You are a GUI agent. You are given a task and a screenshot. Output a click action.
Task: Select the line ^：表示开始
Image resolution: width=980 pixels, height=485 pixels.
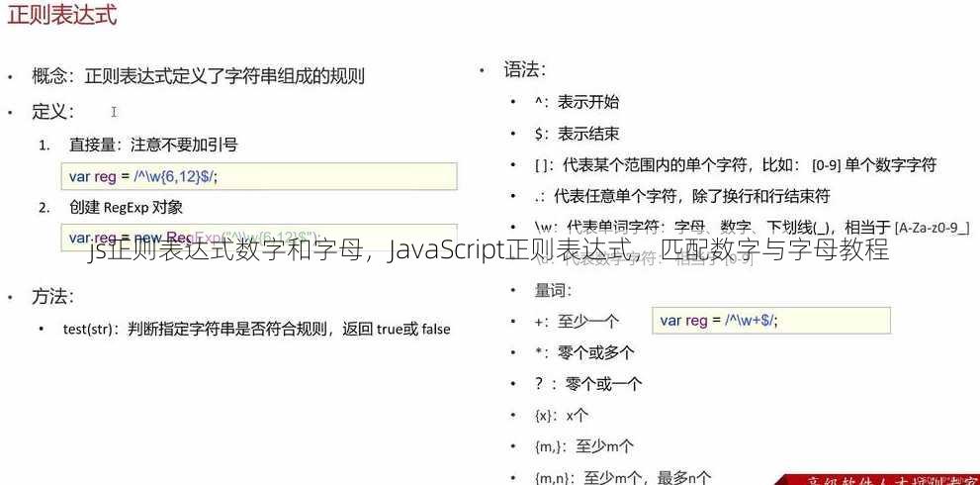pos(577,102)
